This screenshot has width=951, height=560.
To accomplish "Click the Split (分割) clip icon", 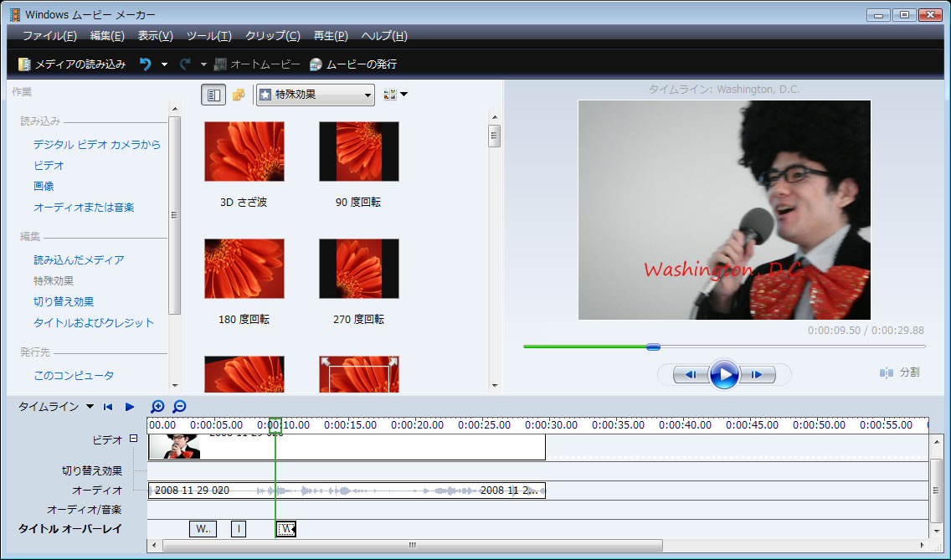I will (887, 372).
